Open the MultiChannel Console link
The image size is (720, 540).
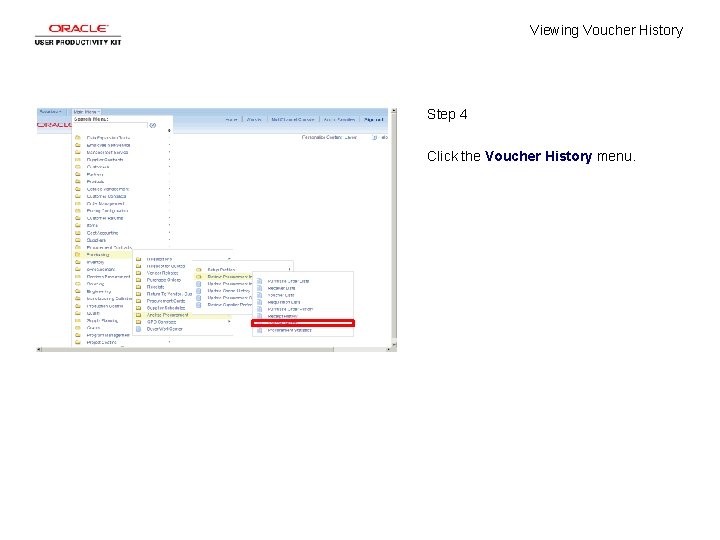tap(292, 119)
